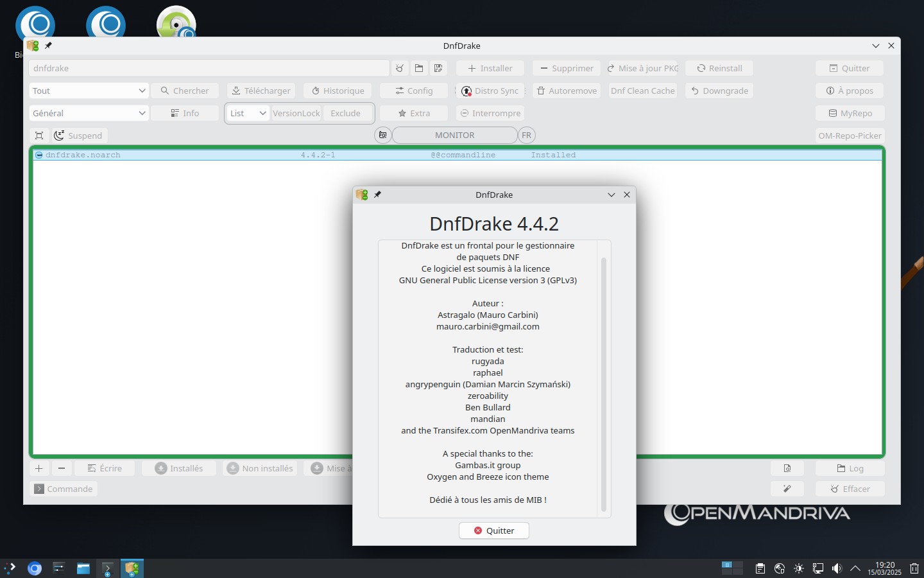Open the Général category dropdown
The height and width of the screenshot is (578, 924).
click(89, 113)
